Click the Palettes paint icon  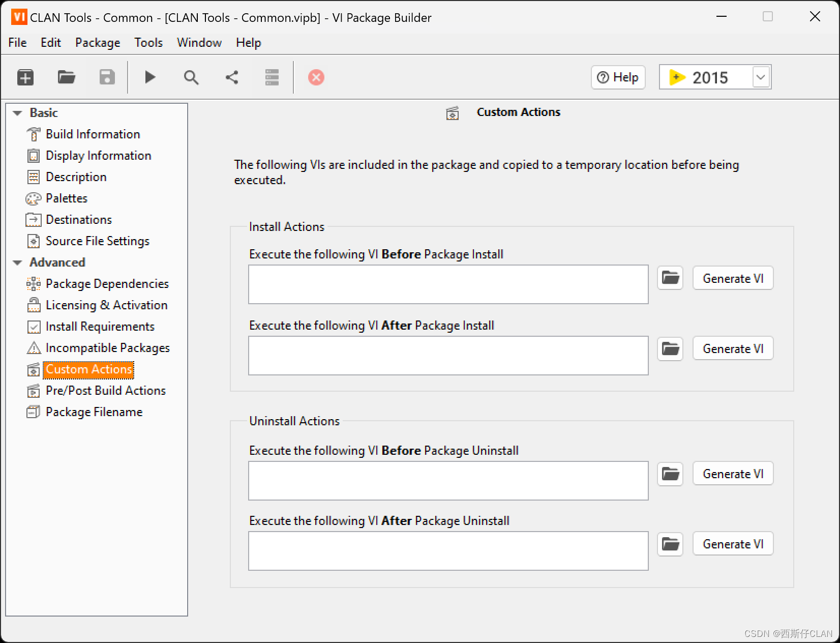34,198
